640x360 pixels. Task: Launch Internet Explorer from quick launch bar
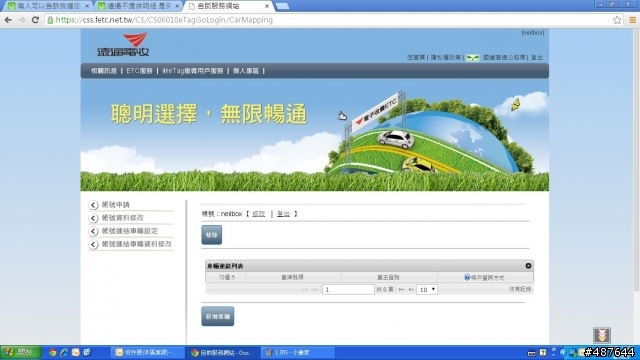(64, 352)
